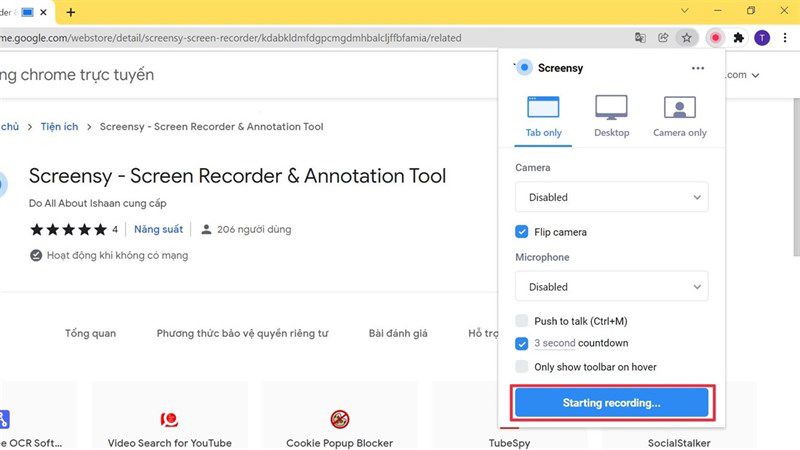Image resolution: width=800 pixels, height=450 pixels.
Task: Open the Cookie Popup Blocker extension icon
Action: click(x=339, y=419)
